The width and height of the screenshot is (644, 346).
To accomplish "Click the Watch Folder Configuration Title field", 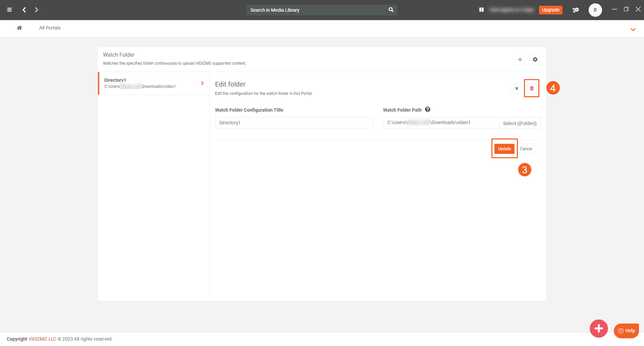I will coord(293,123).
